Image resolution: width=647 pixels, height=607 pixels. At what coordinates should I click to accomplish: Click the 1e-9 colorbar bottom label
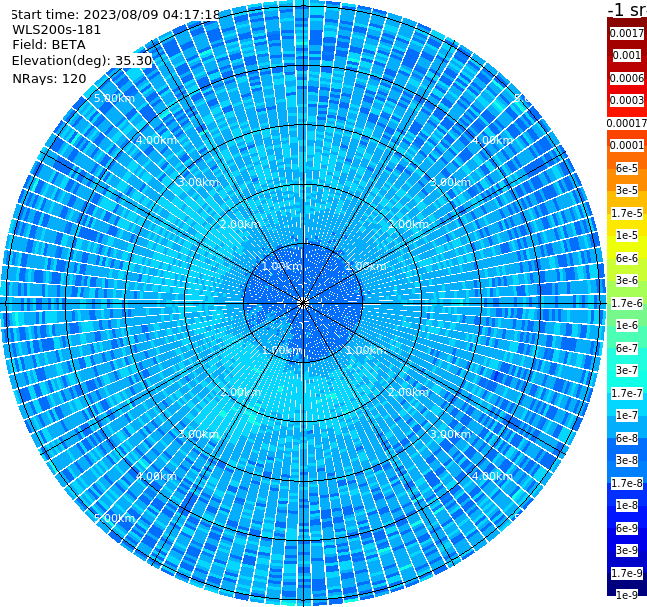point(626,595)
